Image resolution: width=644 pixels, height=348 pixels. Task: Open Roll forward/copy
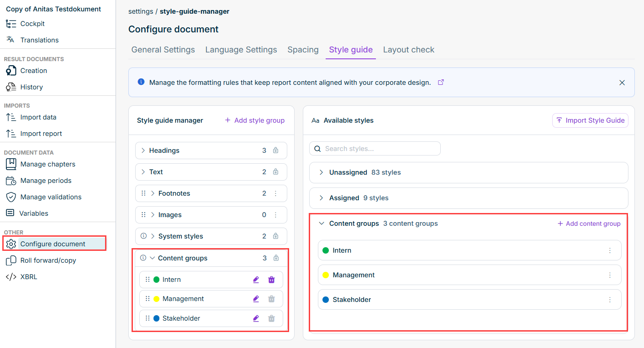(x=48, y=260)
